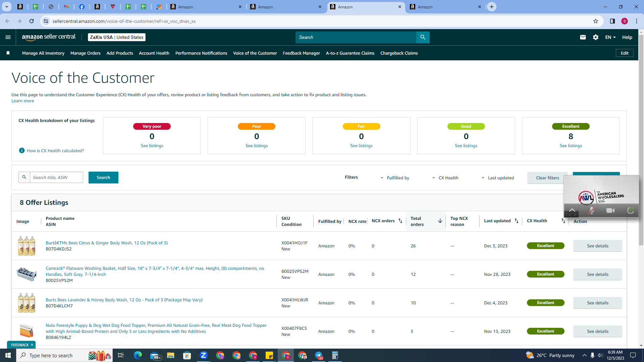Open the settings gear icon

point(596,37)
